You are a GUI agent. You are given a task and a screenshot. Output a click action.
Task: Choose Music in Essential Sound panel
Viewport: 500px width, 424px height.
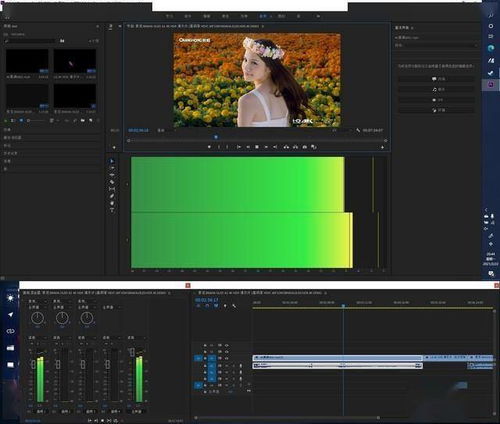(x=436, y=89)
